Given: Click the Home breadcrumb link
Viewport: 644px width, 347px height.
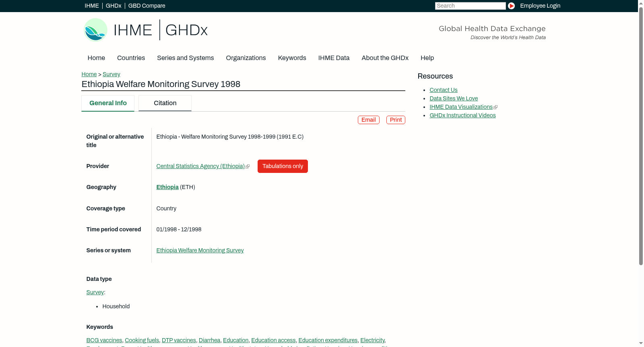Looking at the screenshot, I should pyautogui.click(x=89, y=74).
